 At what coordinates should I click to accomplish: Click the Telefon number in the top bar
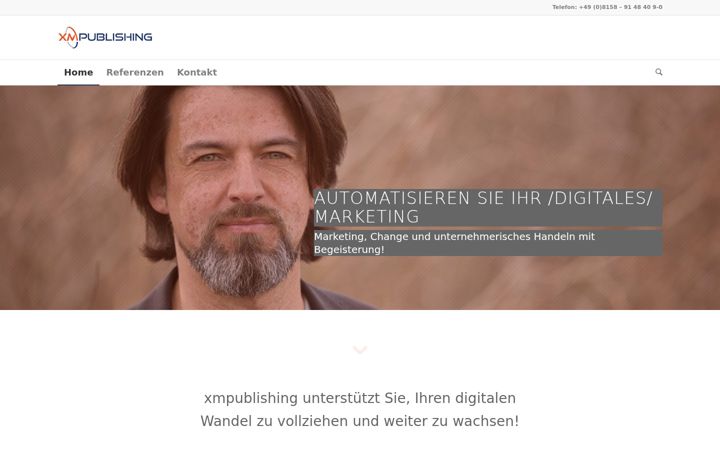607,7
